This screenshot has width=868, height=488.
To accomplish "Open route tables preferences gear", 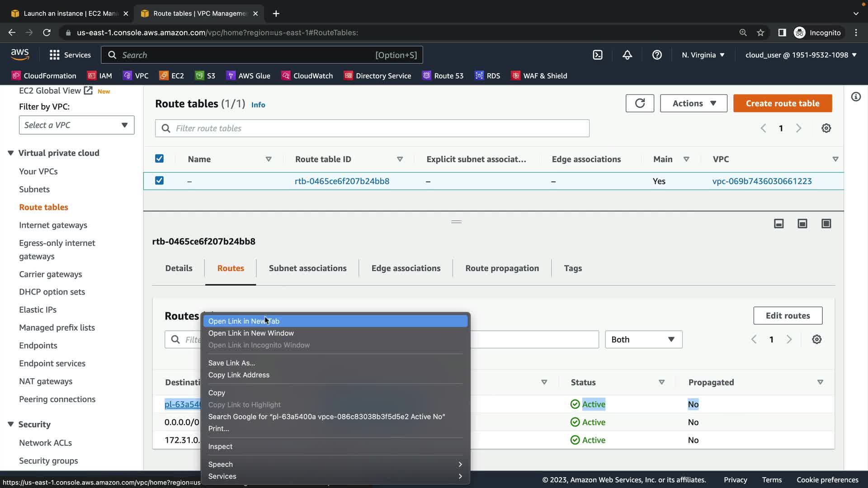I will (x=826, y=128).
